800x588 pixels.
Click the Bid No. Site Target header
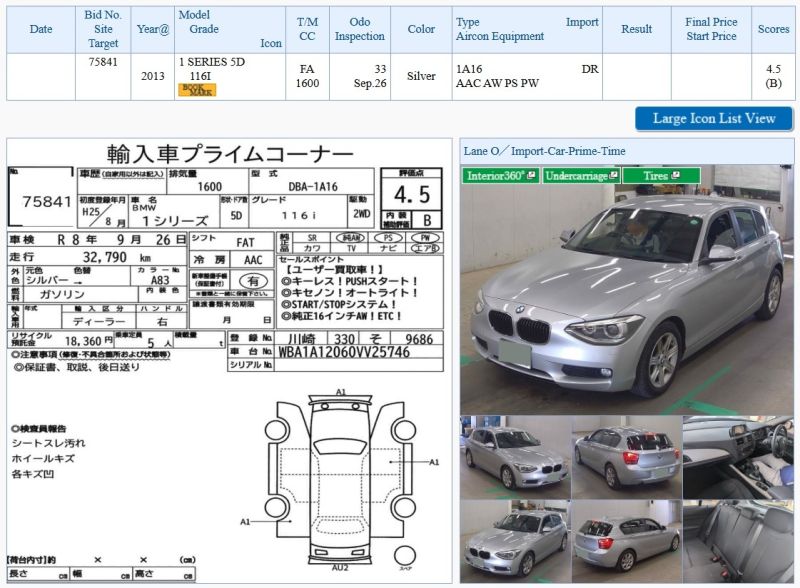(103, 30)
